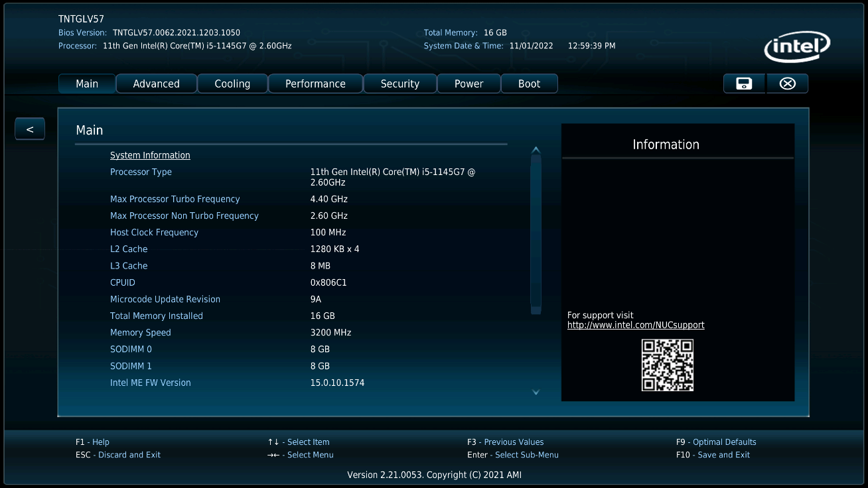The height and width of the screenshot is (488, 868).
Task: Switch to the Security tab
Action: tap(400, 83)
